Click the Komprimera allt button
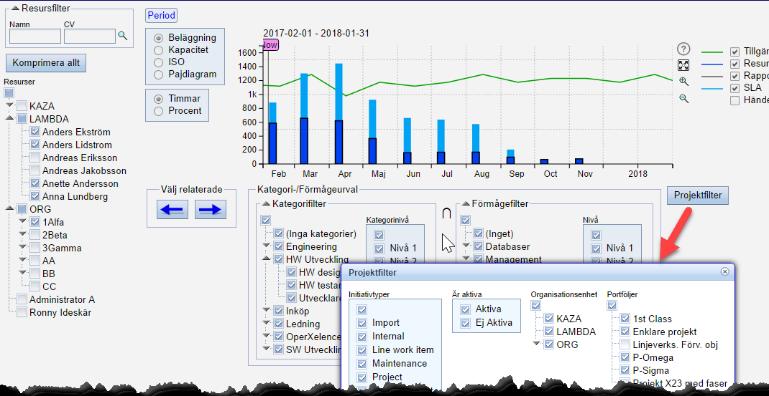Image resolution: width=769 pixels, height=396 pixels. [x=46, y=63]
